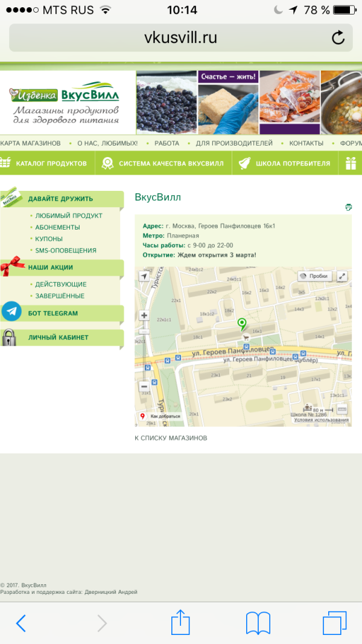362x644 pixels.
Task: Open the Каталог продуктов menu
Action: click(47, 163)
